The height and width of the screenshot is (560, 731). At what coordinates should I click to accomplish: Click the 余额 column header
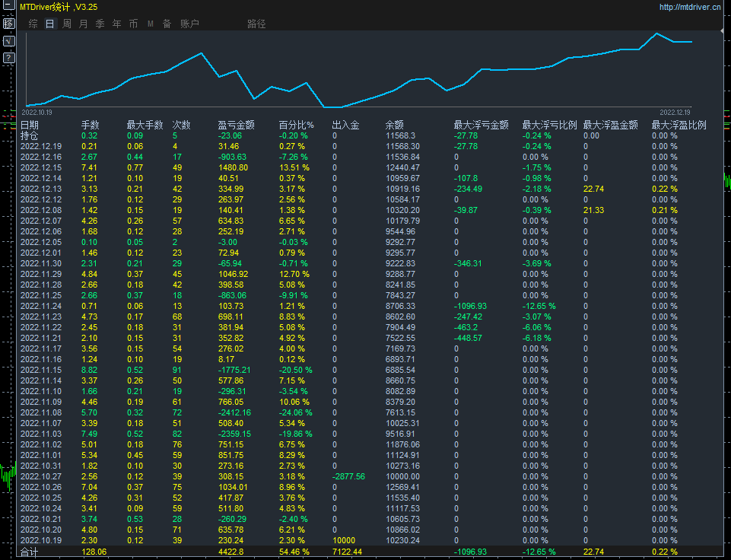pos(394,125)
